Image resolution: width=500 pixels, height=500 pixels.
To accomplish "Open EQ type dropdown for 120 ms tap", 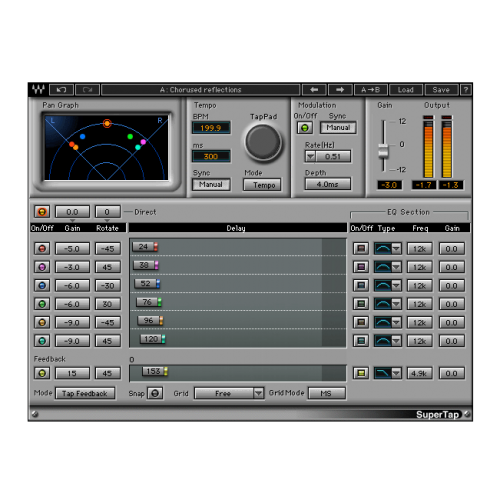I will [x=396, y=341].
